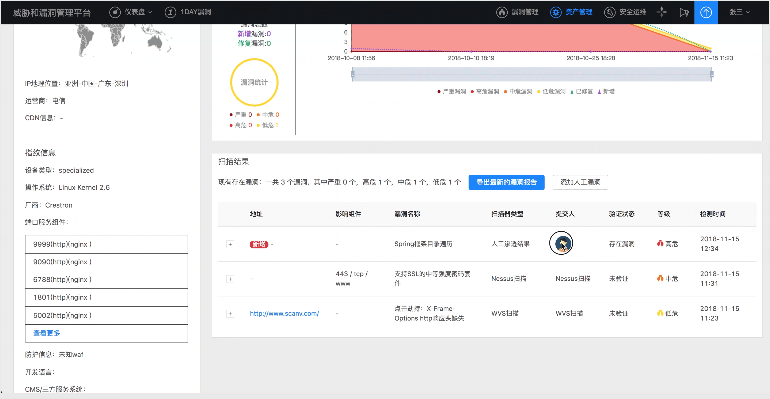Toggle the 严重漏洞 legend series

pyautogui.click(x=451, y=92)
